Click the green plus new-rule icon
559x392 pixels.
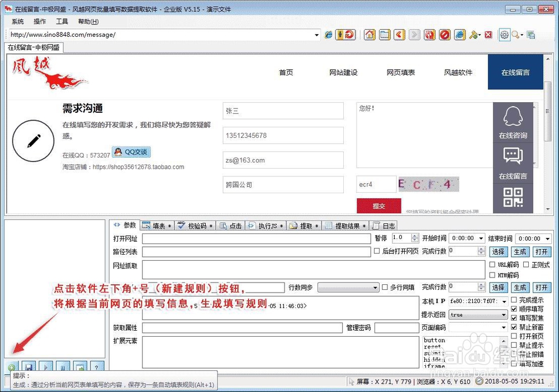click(11, 367)
